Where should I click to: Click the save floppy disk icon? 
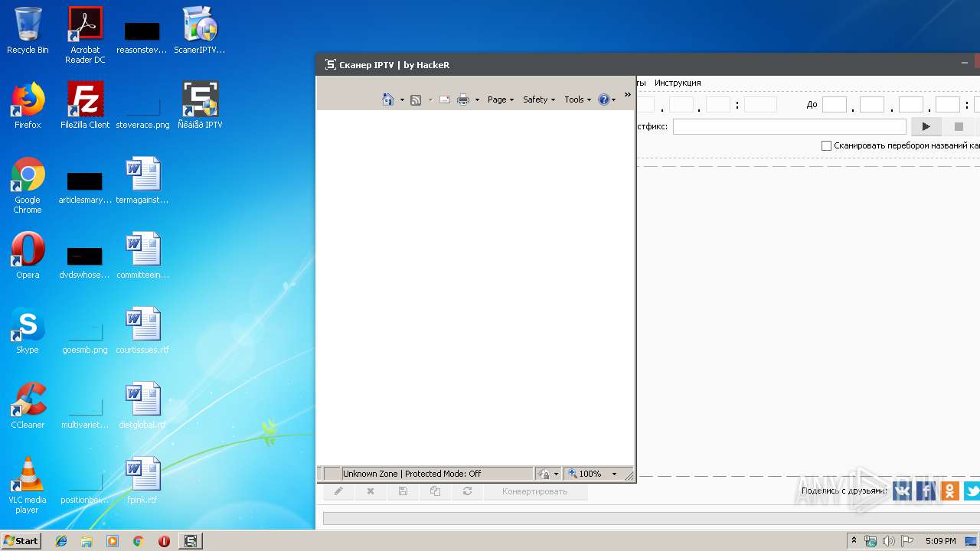(403, 491)
